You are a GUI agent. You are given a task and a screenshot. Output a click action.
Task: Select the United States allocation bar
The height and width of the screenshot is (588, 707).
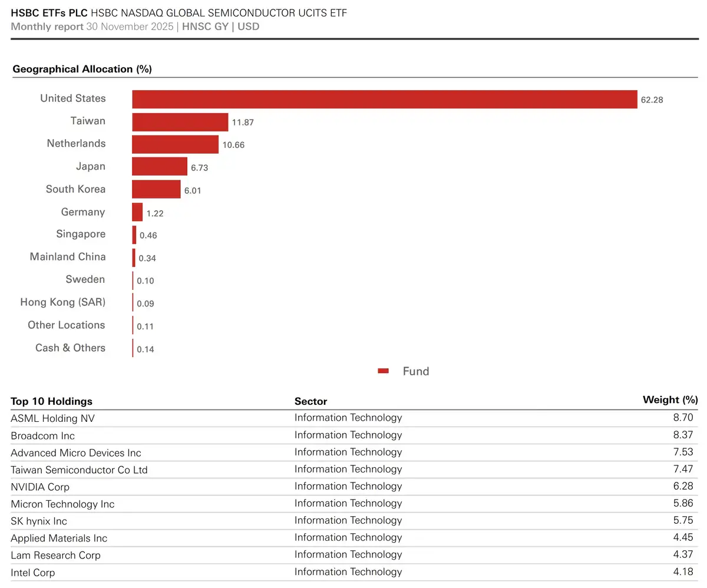click(385, 99)
